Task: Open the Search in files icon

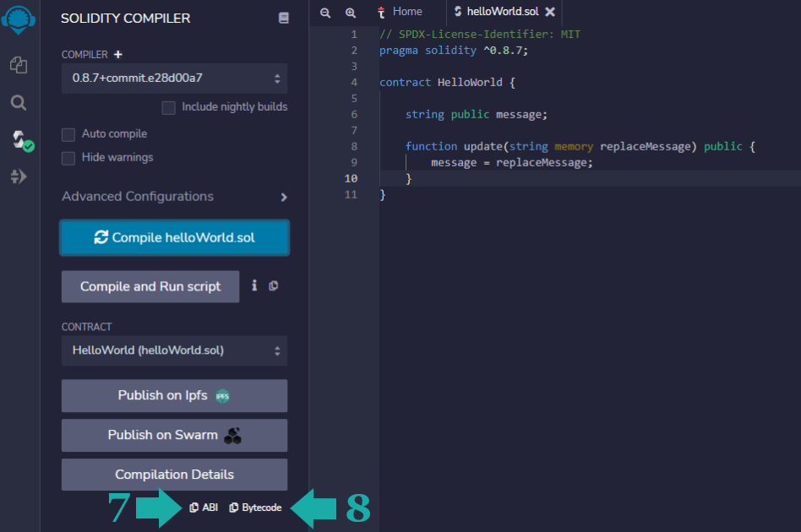Action: (19, 103)
